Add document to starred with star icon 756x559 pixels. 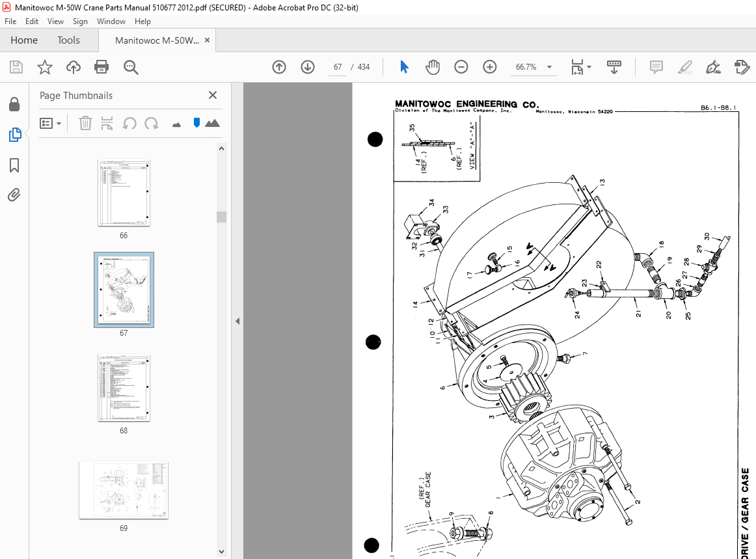[45, 67]
